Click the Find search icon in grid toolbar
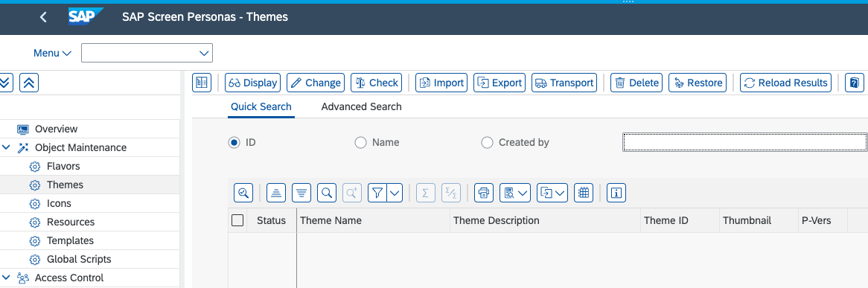 click(x=327, y=193)
